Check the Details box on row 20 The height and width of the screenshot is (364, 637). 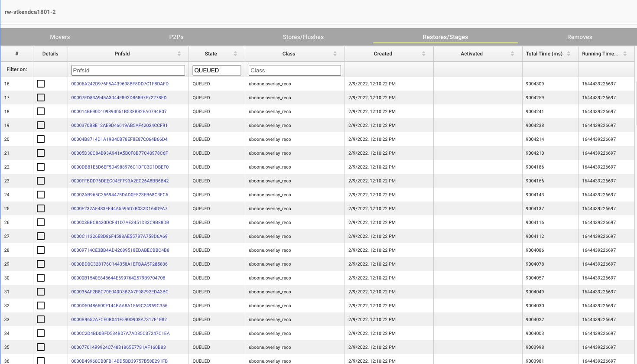click(41, 139)
